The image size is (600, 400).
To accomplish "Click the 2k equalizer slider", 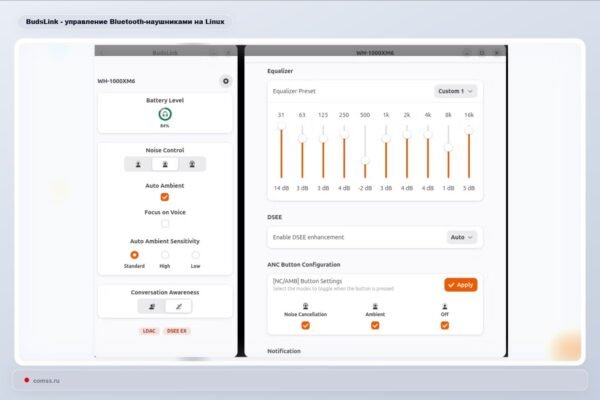I will pyautogui.click(x=407, y=151).
